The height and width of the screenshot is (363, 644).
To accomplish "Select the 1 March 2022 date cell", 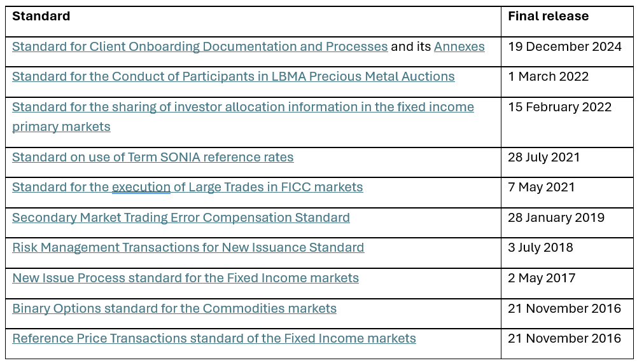I will pyautogui.click(x=548, y=77).
